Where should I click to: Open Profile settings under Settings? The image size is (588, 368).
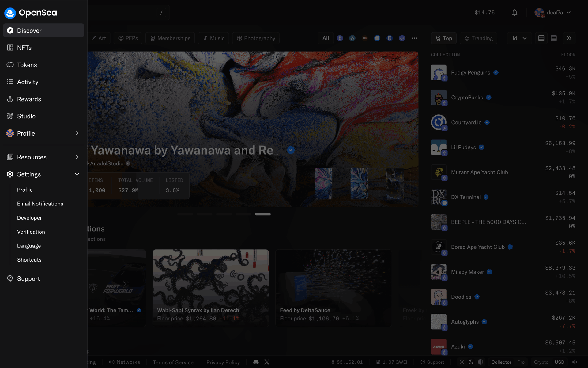(25, 190)
